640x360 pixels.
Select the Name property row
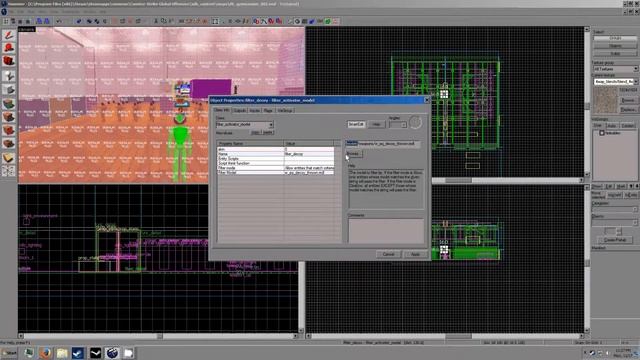(x=276, y=154)
